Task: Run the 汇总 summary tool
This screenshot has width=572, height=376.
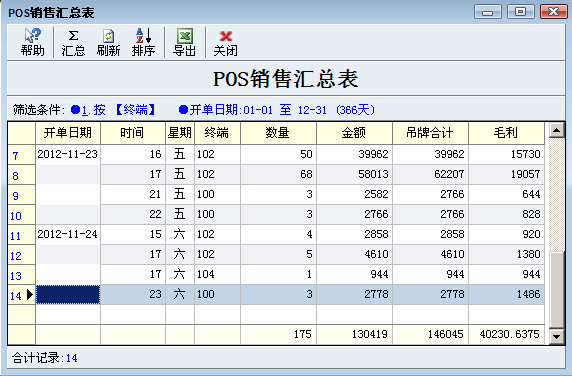Action: pyautogui.click(x=73, y=42)
